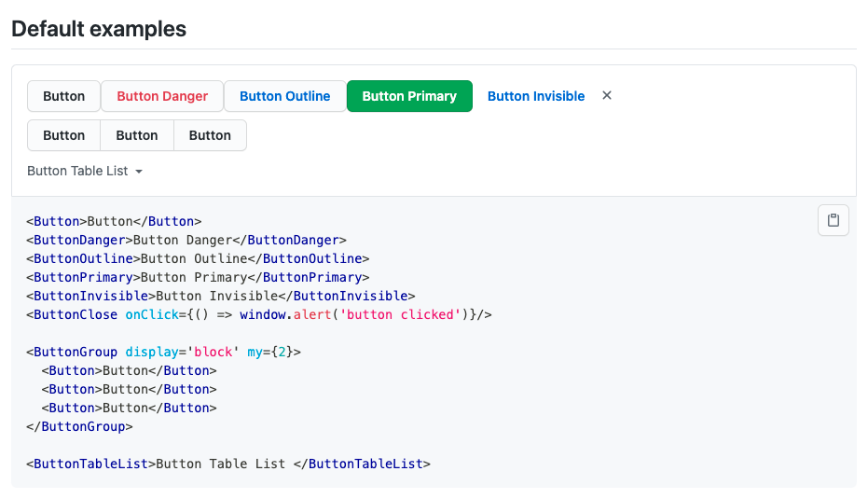Screen dimensions: 868x499
Task: Click the green Button Primary button
Action: [x=409, y=96]
